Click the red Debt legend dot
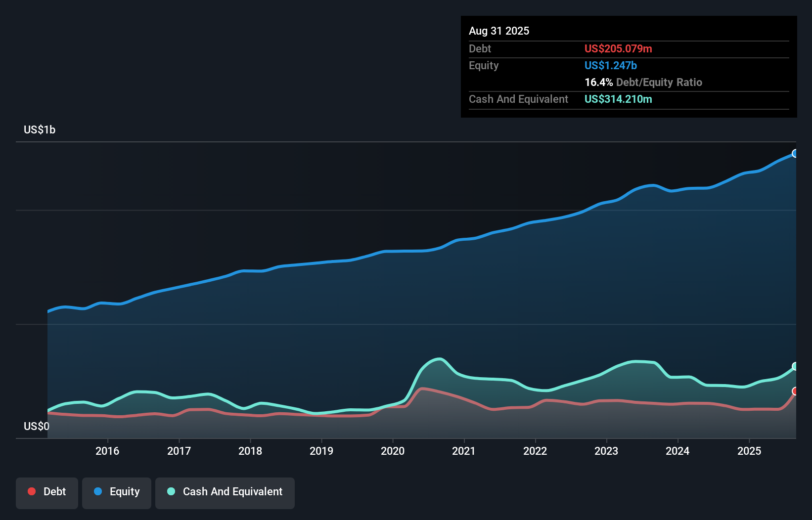The image size is (812, 520). coord(32,491)
